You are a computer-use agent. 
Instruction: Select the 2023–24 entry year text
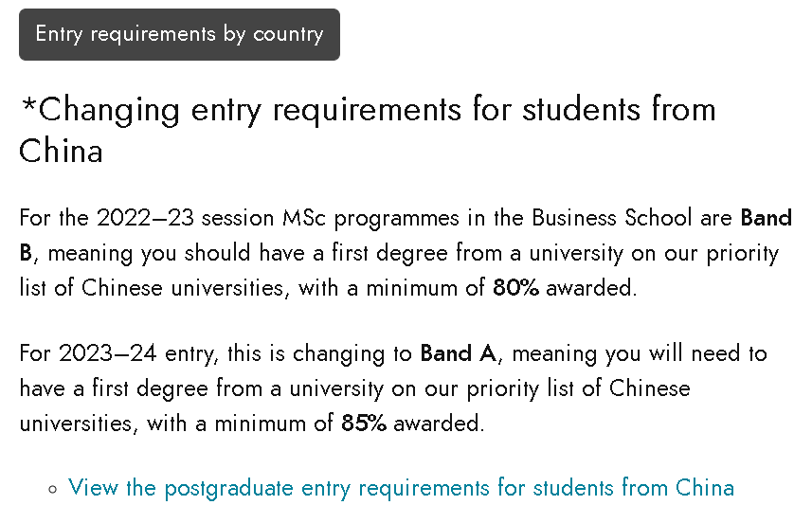(108, 353)
